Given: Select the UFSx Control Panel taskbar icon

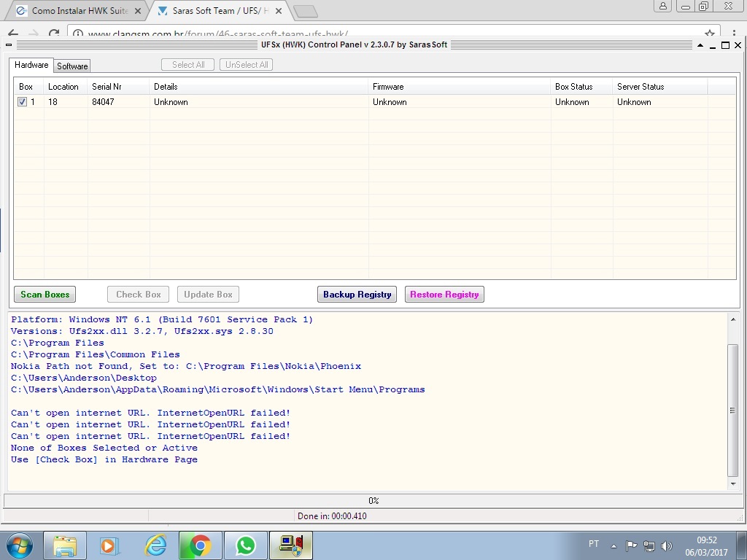Looking at the screenshot, I should pos(291,545).
